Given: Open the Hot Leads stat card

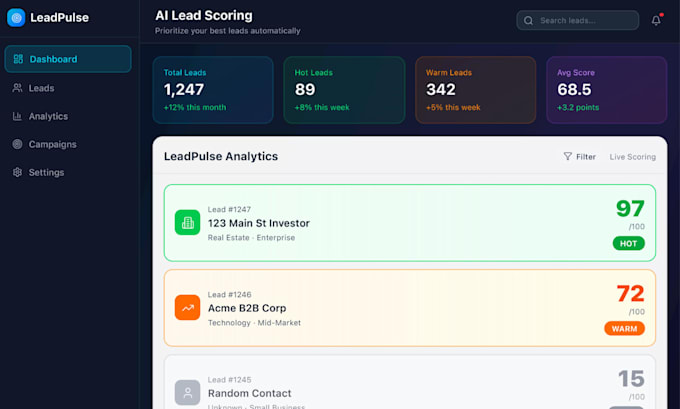Looking at the screenshot, I should coord(344,90).
